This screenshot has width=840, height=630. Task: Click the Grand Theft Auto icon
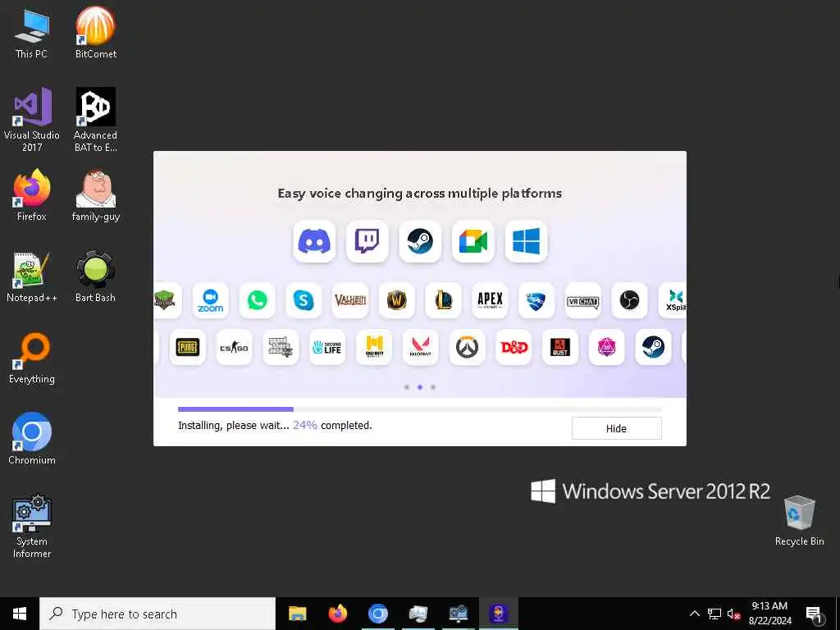(281, 347)
